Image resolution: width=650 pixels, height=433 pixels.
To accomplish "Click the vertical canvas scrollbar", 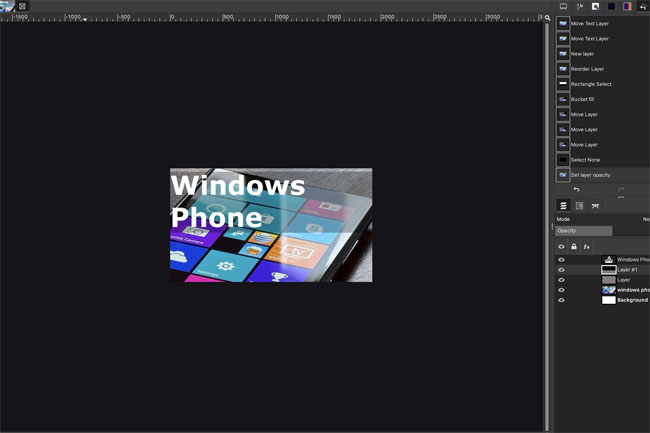I will pos(547,226).
